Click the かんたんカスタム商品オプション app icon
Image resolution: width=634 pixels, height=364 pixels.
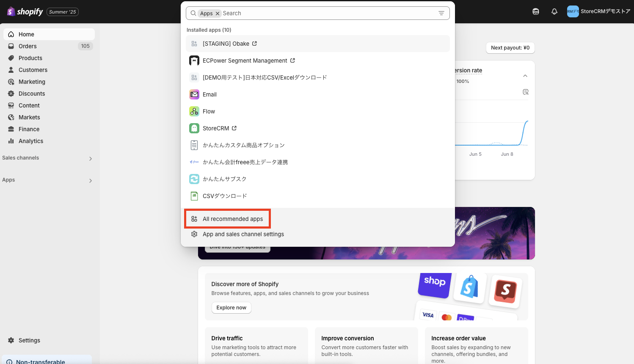tap(194, 145)
